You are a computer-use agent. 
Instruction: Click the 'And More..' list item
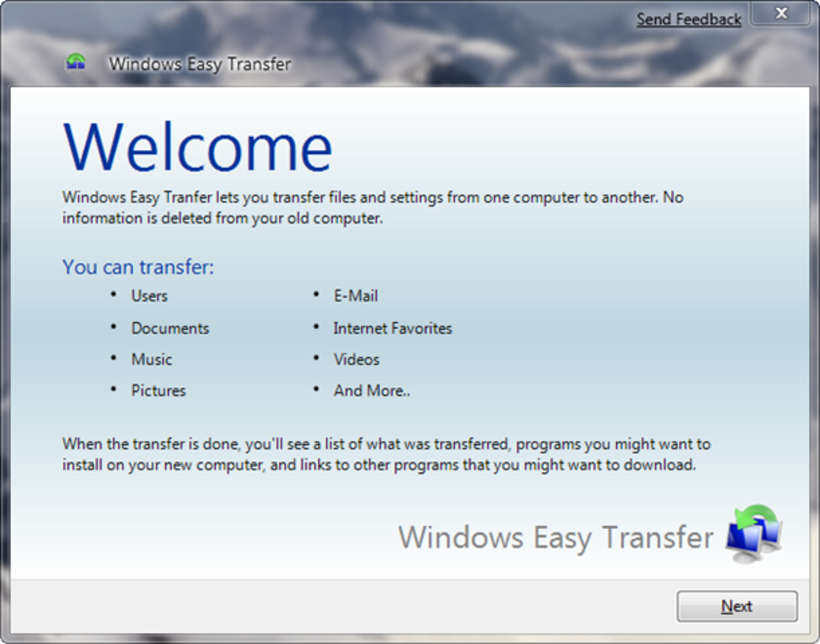[372, 390]
